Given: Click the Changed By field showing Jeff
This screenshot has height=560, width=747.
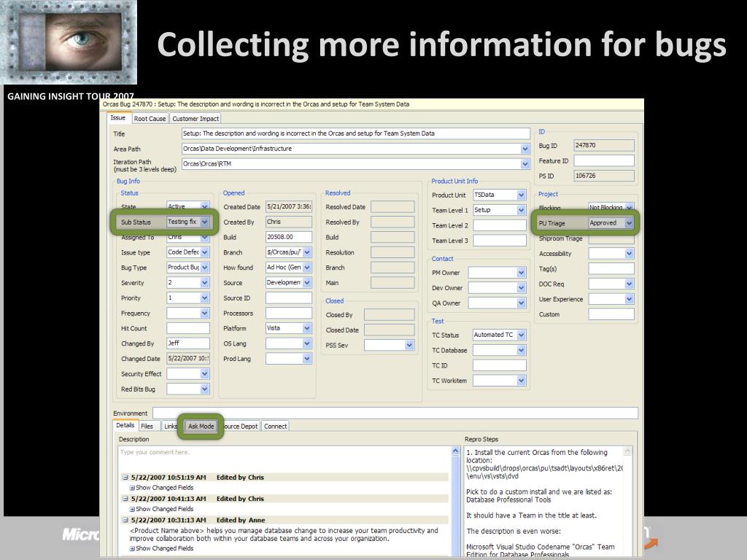Looking at the screenshot, I should tap(187, 343).
